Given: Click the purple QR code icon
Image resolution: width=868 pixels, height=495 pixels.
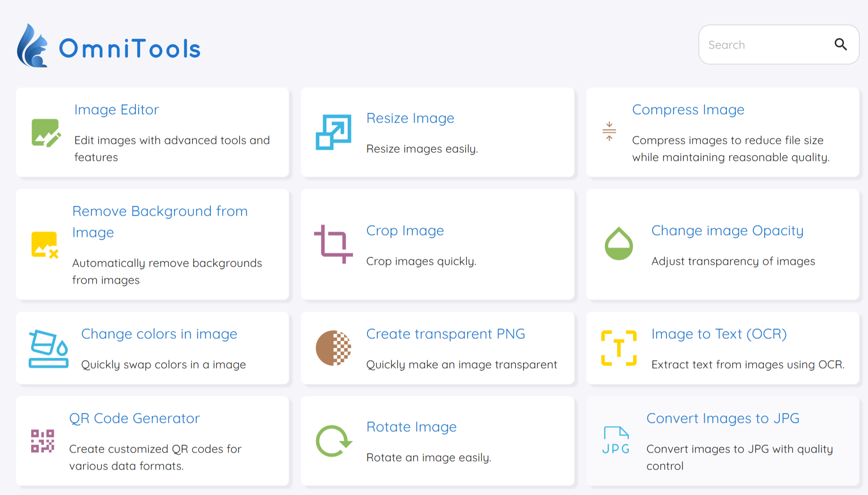Looking at the screenshot, I should 42,441.
